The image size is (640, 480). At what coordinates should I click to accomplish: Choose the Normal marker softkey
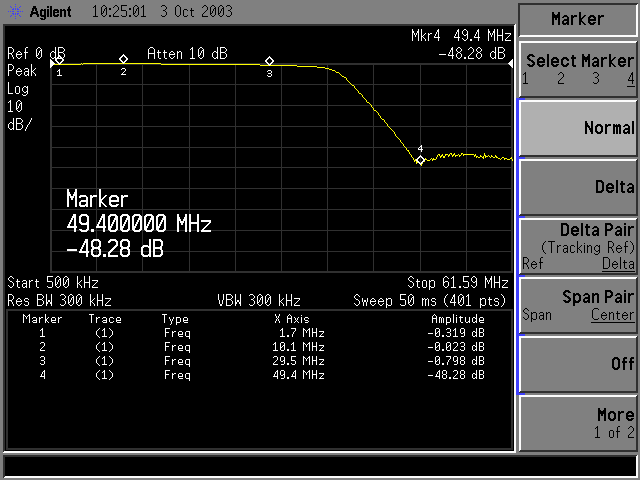(x=578, y=128)
